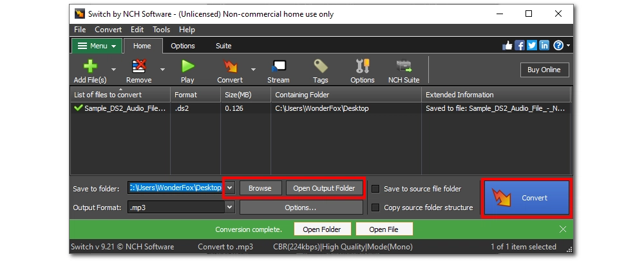Click the Save to folder path field
The height and width of the screenshot is (261, 644).
coord(176,188)
